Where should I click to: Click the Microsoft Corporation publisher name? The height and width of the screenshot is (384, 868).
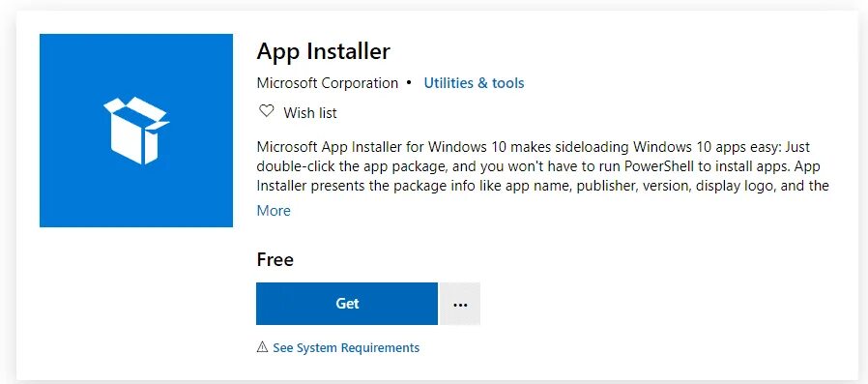pos(327,83)
